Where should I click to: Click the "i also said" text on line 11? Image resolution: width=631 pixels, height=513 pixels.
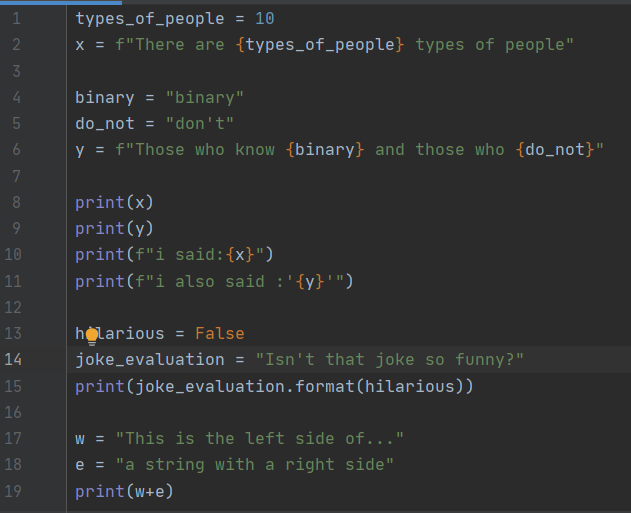(x=209, y=281)
